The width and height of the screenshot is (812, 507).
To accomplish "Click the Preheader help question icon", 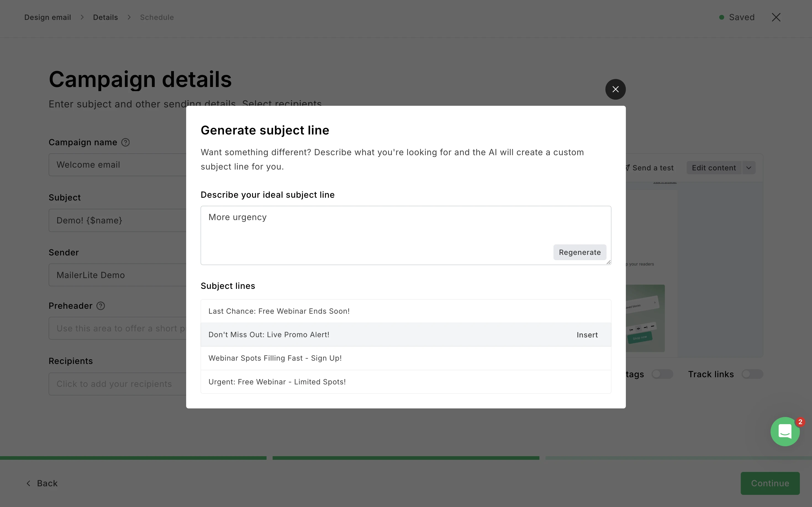I will click(x=101, y=306).
